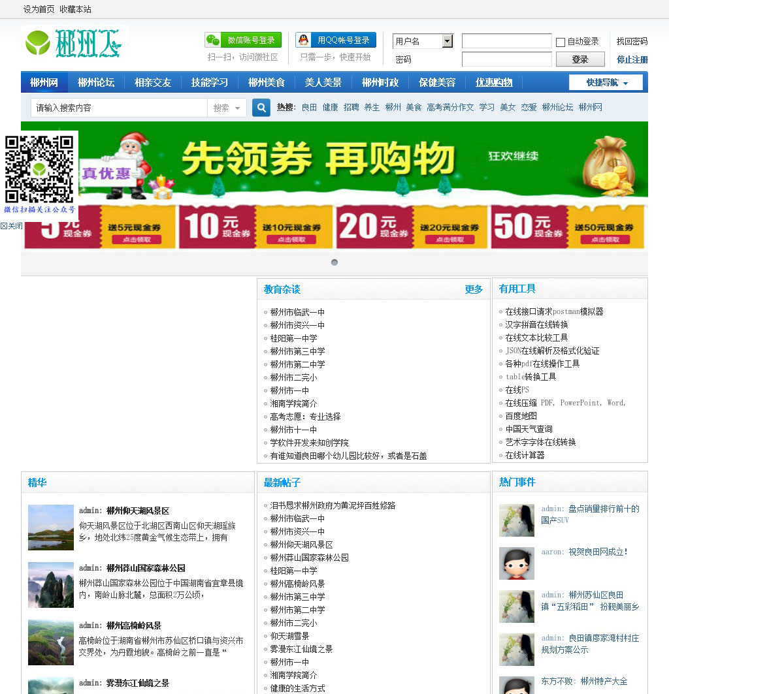Expand the 用户名 login type dropdown

447,41
